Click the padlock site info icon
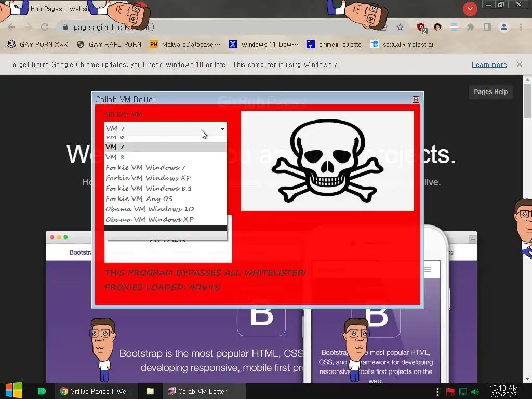Image resolution: width=532 pixels, height=399 pixels. tap(65, 27)
